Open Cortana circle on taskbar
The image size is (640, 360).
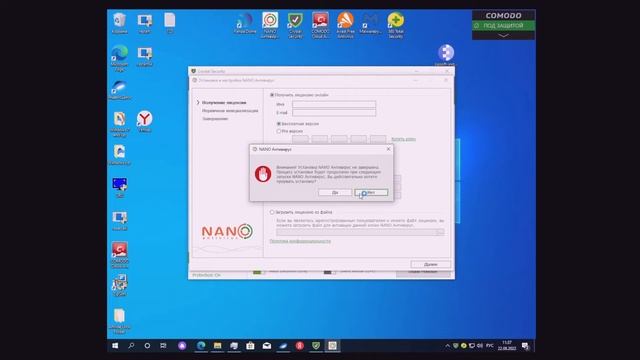tap(147, 346)
